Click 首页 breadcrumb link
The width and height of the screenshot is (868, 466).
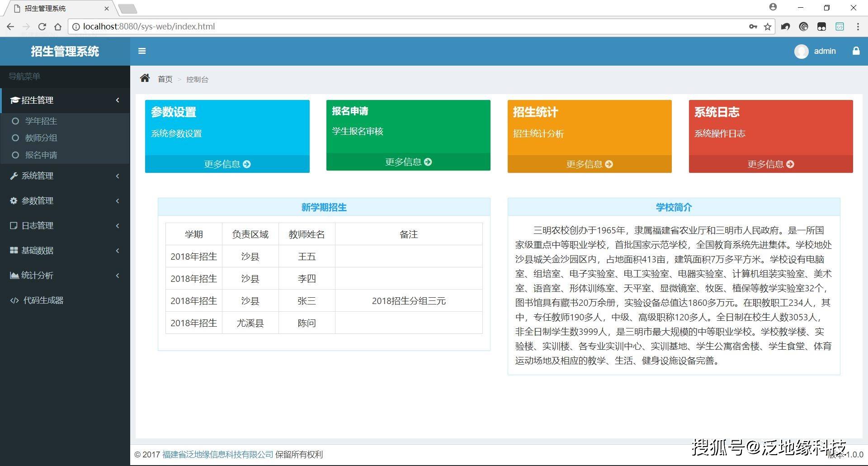pos(165,79)
